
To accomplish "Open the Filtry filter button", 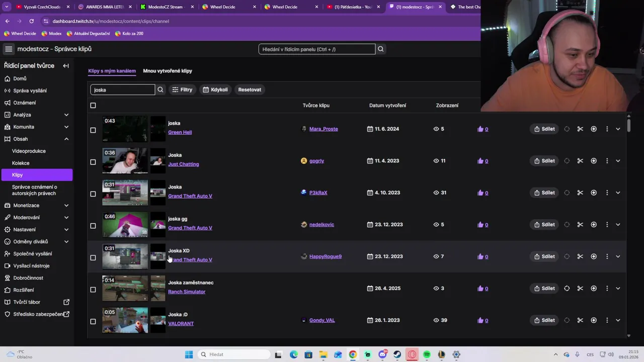I will point(182,89).
